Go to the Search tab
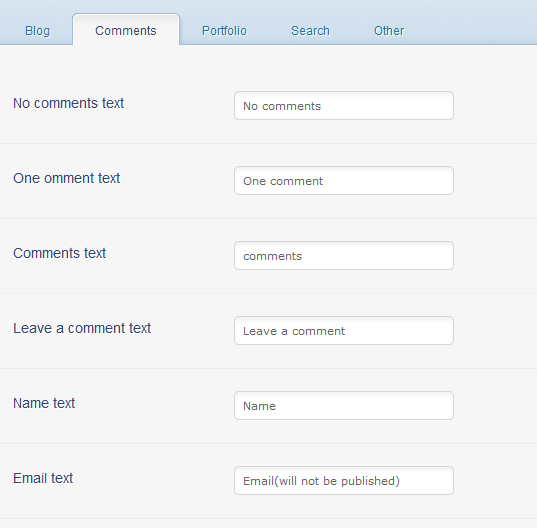Image resolution: width=537 pixels, height=528 pixels. 310,31
